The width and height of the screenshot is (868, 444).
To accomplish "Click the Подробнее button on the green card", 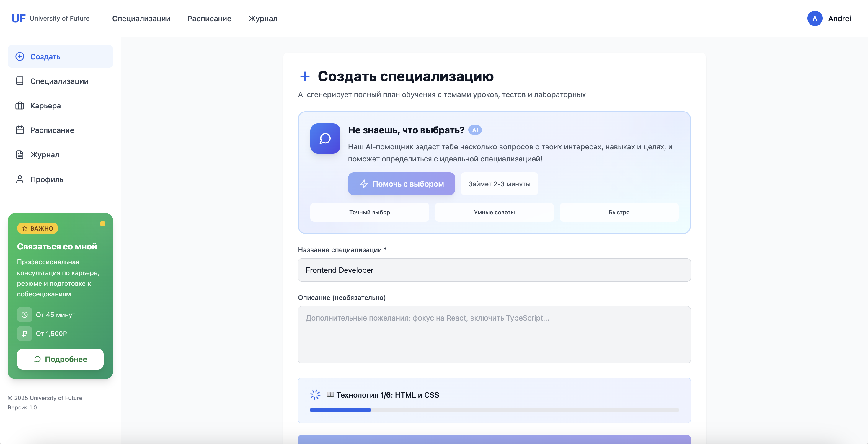I will click(60, 359).
